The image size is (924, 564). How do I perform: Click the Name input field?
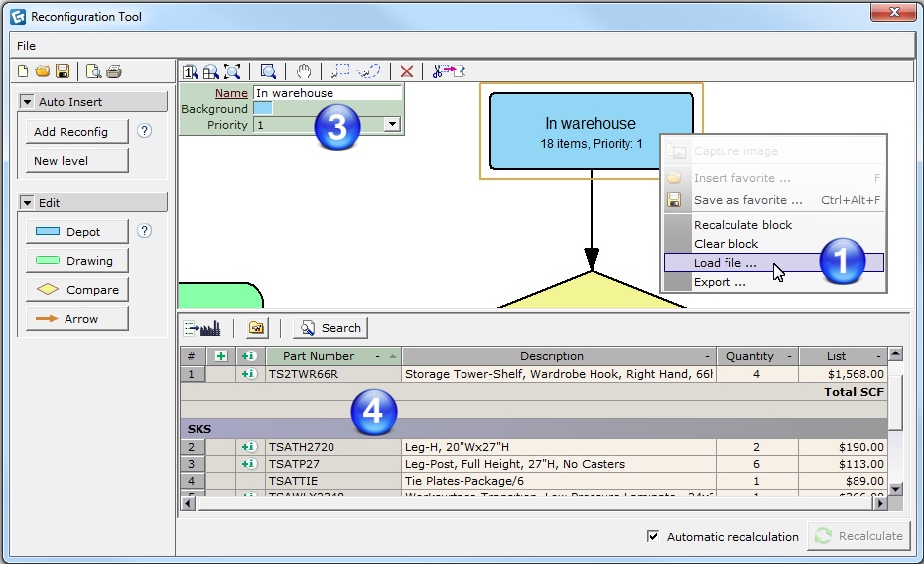tap(327, 93)
